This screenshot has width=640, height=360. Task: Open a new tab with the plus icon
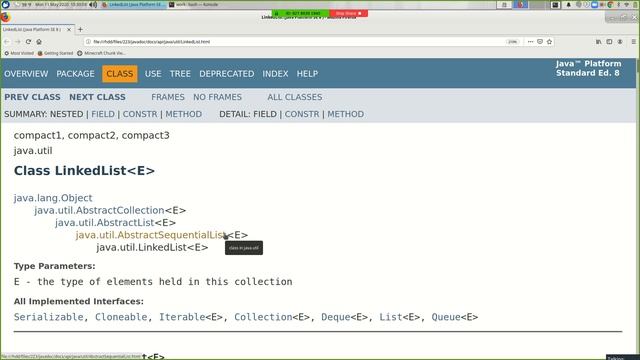[80, 29]
